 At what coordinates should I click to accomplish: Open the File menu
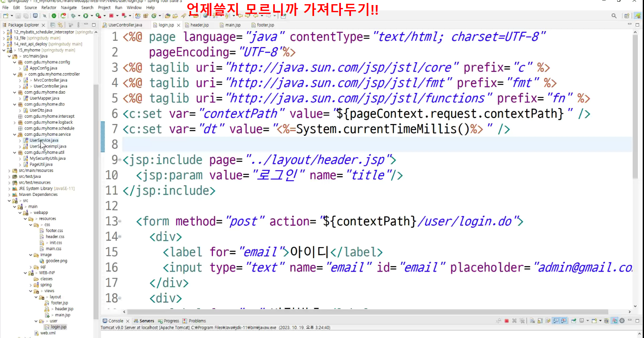click(5, 8)
